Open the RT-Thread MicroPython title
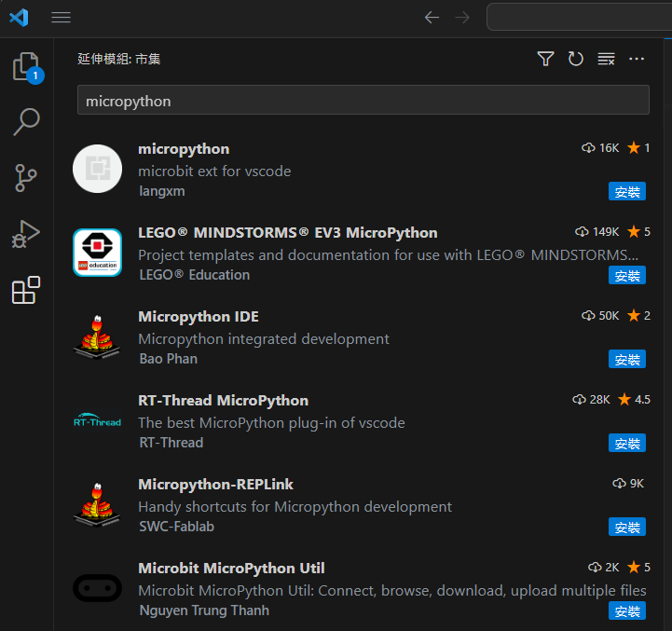Image resolution: width=672 pixels, height=631 pixels. [x=223, y=401]
